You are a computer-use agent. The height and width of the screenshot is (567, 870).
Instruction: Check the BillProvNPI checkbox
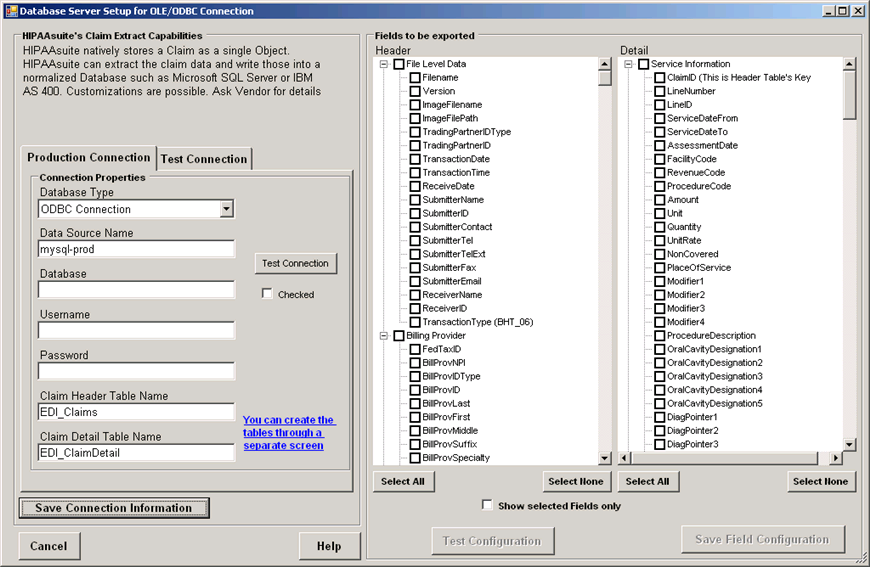click(414, 363)
